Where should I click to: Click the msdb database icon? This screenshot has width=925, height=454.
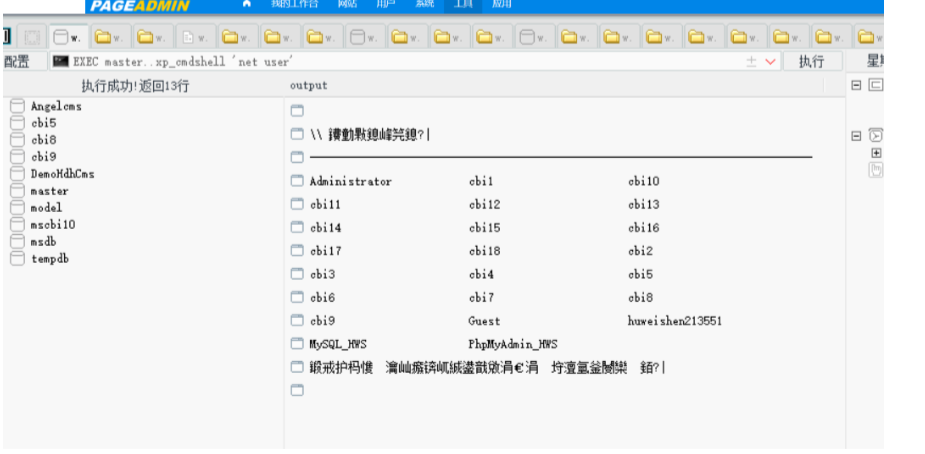(18, 242)
